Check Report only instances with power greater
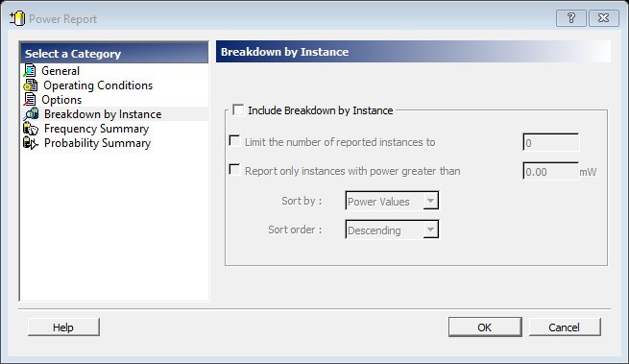This screenshot has width=629, height=364. coord(234,169)
